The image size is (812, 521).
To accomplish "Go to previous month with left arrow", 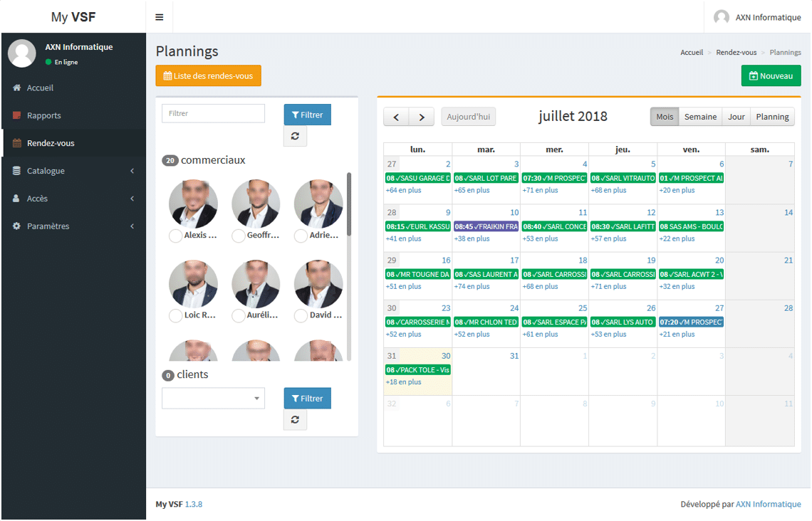I will [x=396, y=117].
